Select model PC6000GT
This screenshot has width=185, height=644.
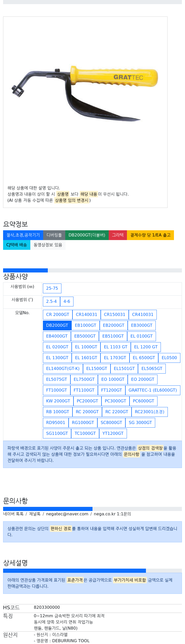click(x=143, y=401)
